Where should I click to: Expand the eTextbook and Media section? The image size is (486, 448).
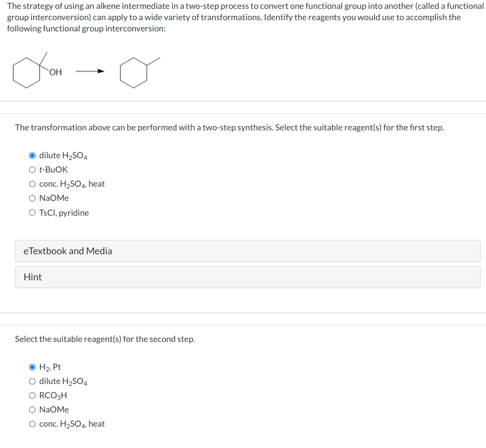pos(247,251)
